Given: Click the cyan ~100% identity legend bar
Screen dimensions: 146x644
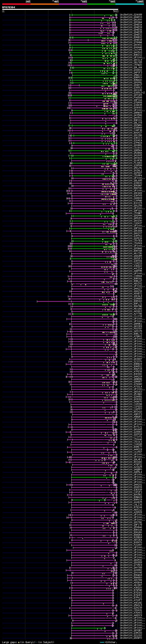Looking at the screenshot, I should [x=130, y=4].
